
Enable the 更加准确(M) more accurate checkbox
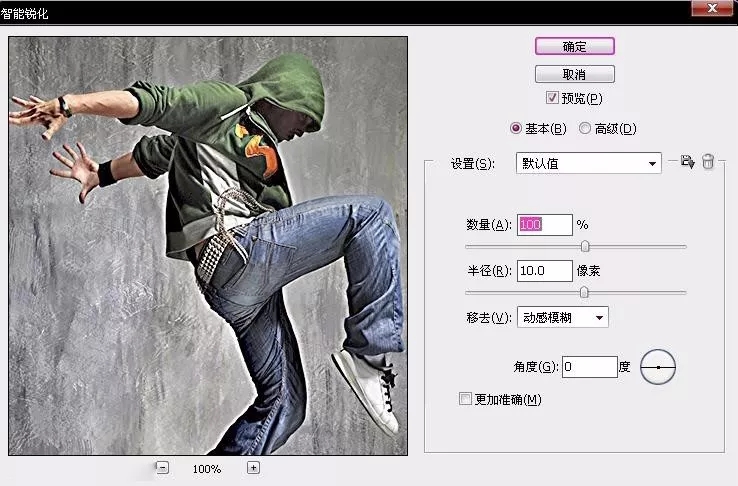click(465, 399)
